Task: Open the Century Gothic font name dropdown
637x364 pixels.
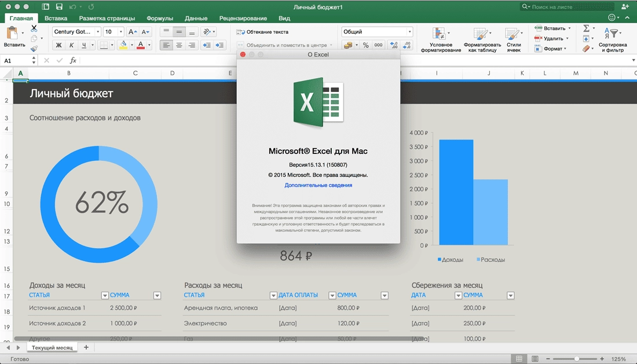Action: [x=97, y=32]
